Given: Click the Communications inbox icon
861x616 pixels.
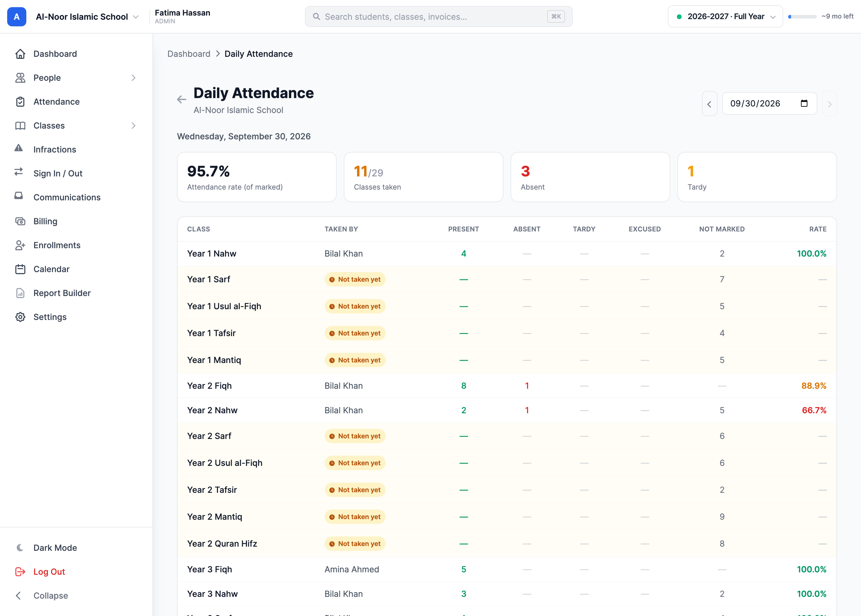Looking at the screenshot, I should [19, 196].
